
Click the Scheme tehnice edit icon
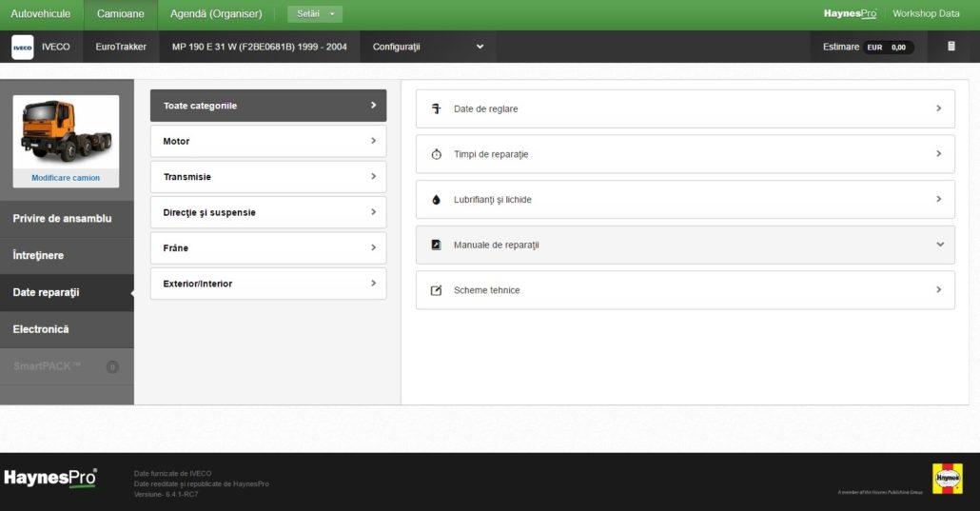pos(437,290)
